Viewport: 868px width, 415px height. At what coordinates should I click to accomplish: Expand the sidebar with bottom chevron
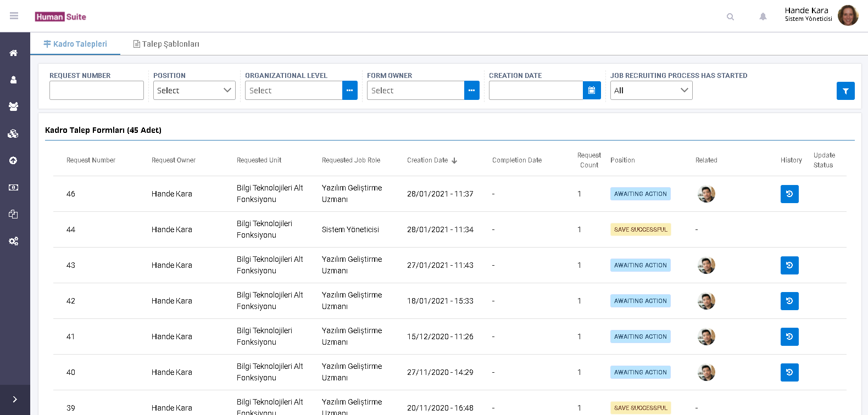point(15,400)
